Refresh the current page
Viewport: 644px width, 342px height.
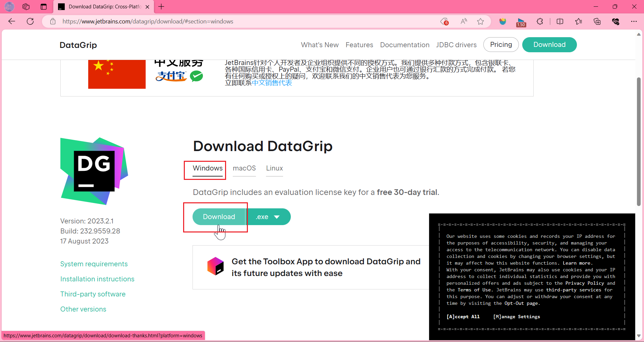[x=30, y=21]
